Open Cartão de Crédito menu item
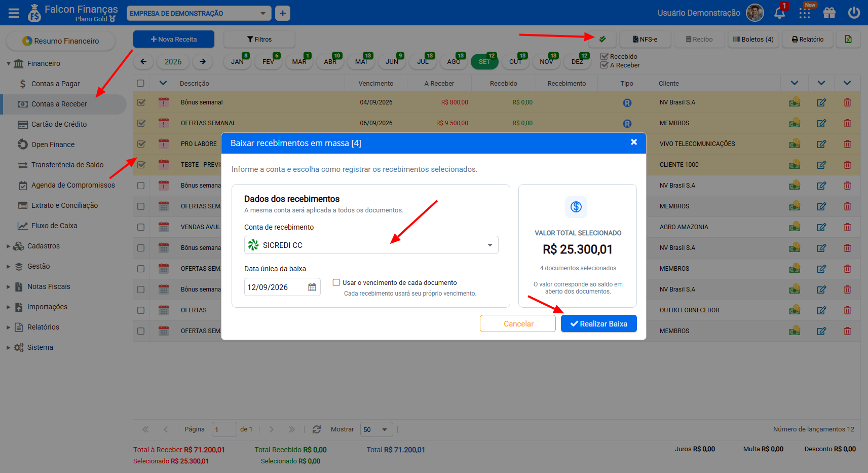The height and width of the screenshot is (473, 868). coord(59,124)
